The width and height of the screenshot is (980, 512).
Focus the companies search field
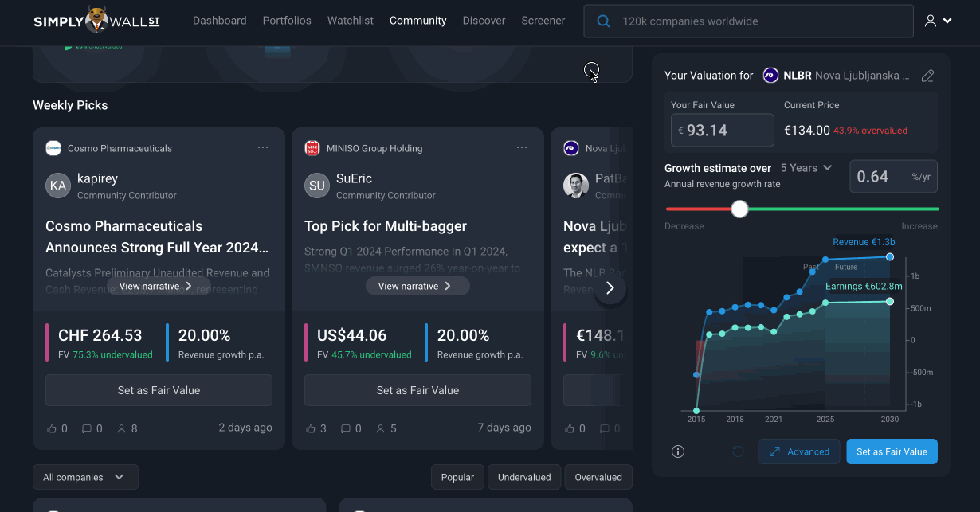[748, 21]
